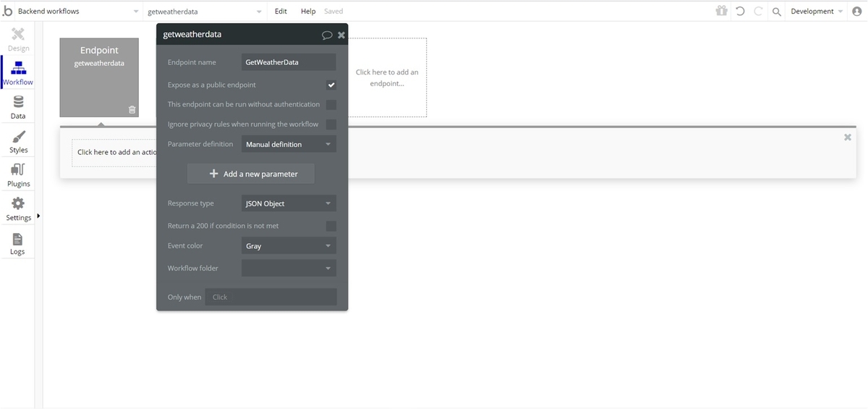Screen dimensions: 868x409
Task: Open the Styles tab in sidebar
Action: click(x=18, y=141)
